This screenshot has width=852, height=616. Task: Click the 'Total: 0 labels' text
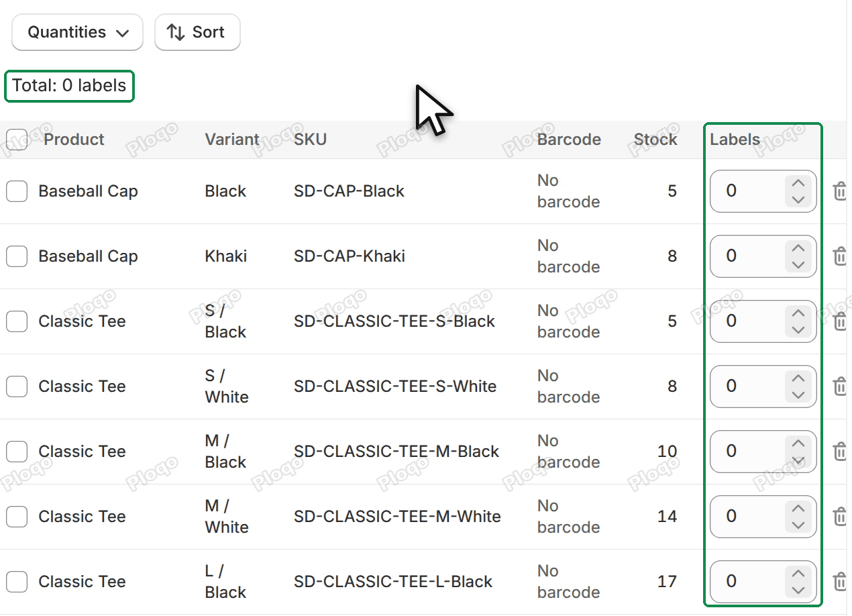pyautogui.click(x=69, y=86)
